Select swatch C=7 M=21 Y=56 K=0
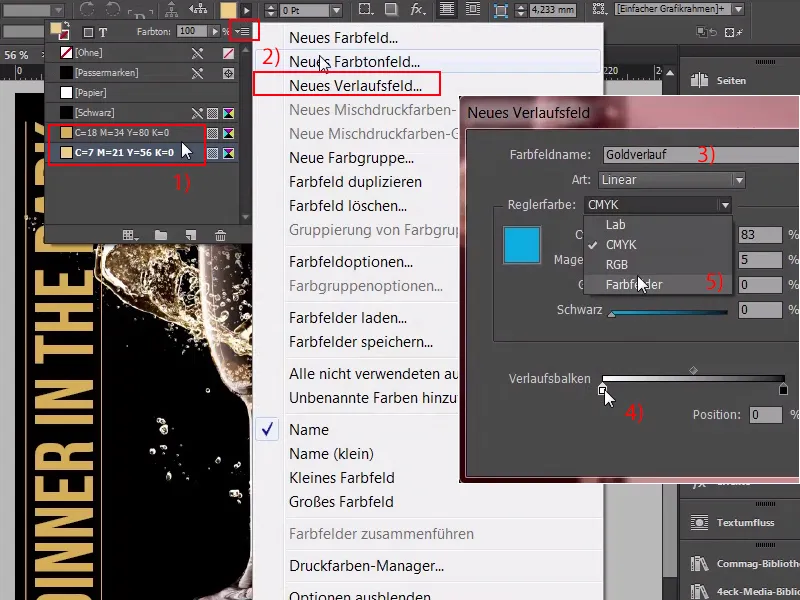The width and height of the screenshot is (800, 600). (x=142, y=153)
